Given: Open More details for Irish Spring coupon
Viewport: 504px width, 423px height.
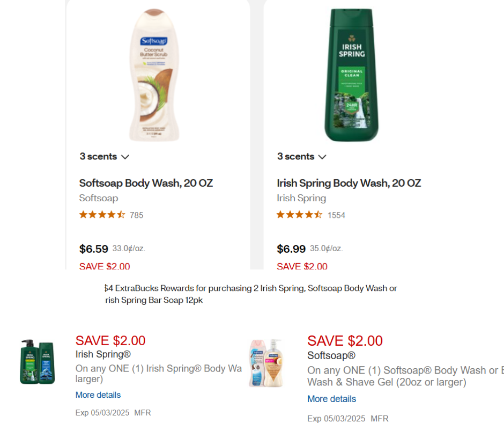Looking at the screenshot, I should click(98, 395).
